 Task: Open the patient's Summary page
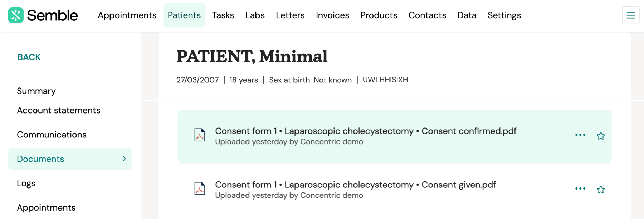[36, 91]
